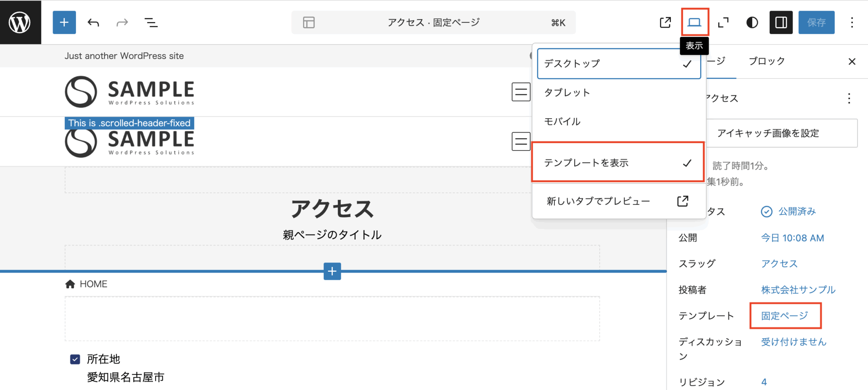The width and height of the screenshot is (868, 390).
Task: Click the redo icon
Action: pyautogui.click(x=122, y=22)
